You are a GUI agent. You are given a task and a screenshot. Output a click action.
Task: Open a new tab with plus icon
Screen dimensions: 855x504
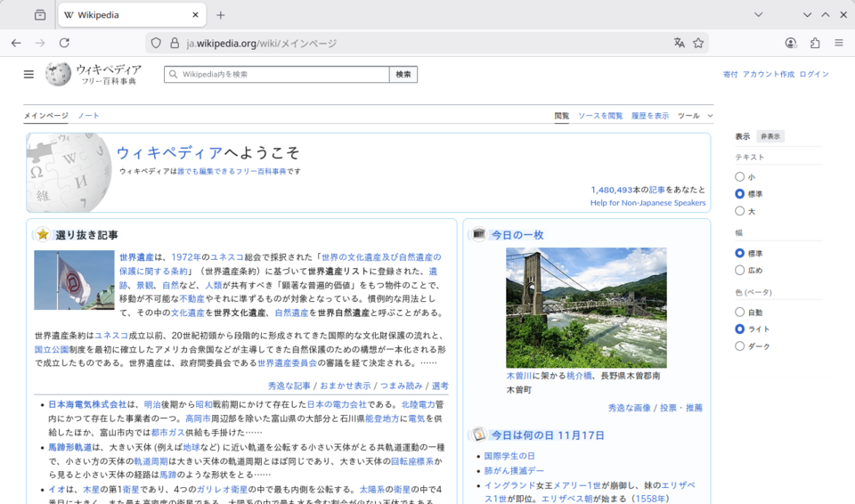pos(220,15)
